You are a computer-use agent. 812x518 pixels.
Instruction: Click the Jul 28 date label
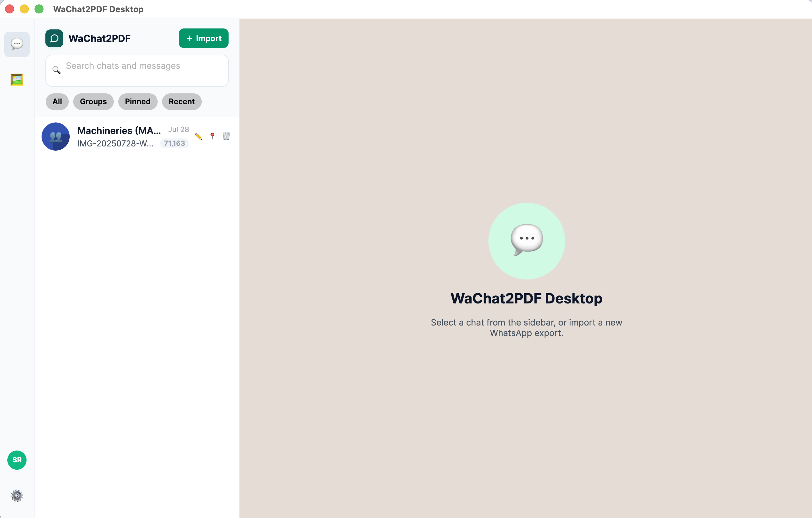pyautogui.click(x=179, y=129)
